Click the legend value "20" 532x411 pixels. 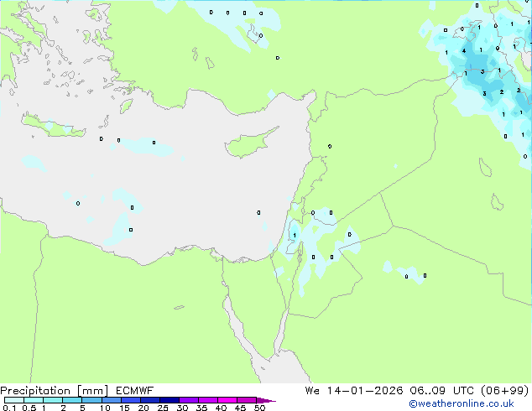tap(143, 408)
